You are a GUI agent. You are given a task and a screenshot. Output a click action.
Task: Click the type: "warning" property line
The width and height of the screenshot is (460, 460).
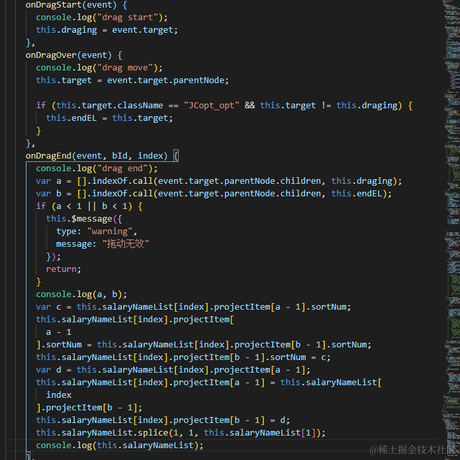[x=97, y=231]
